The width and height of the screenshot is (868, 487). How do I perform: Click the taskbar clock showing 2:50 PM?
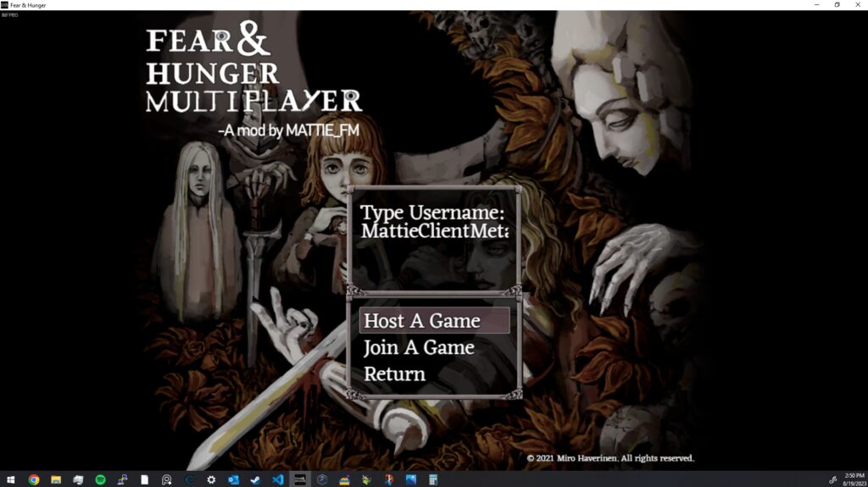click(x=854, y=479)
